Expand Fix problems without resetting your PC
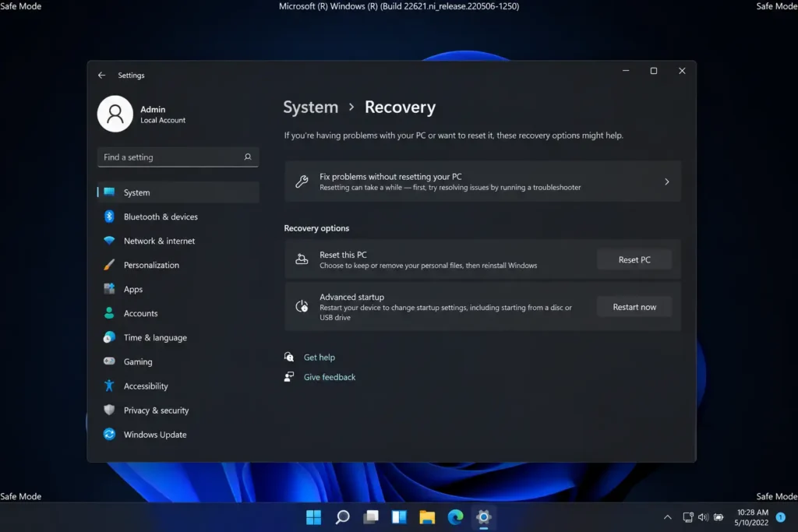 tap(482, 181)
